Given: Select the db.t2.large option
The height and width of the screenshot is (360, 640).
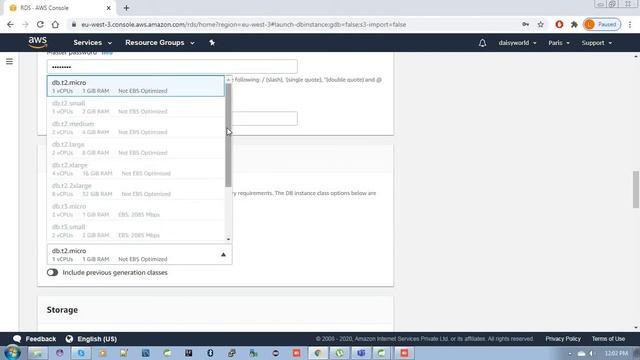Looking at the screenshot, I should point(136,148).
